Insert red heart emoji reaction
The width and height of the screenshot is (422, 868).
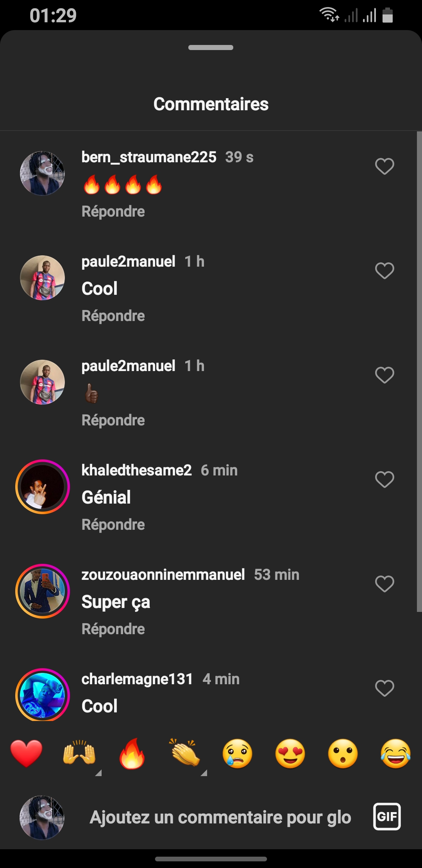[27, 753]
